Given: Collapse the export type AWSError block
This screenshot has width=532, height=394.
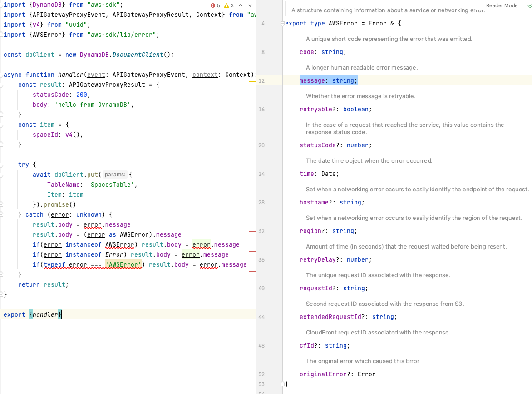Looking at the screenshot, I should pos(282,24).
